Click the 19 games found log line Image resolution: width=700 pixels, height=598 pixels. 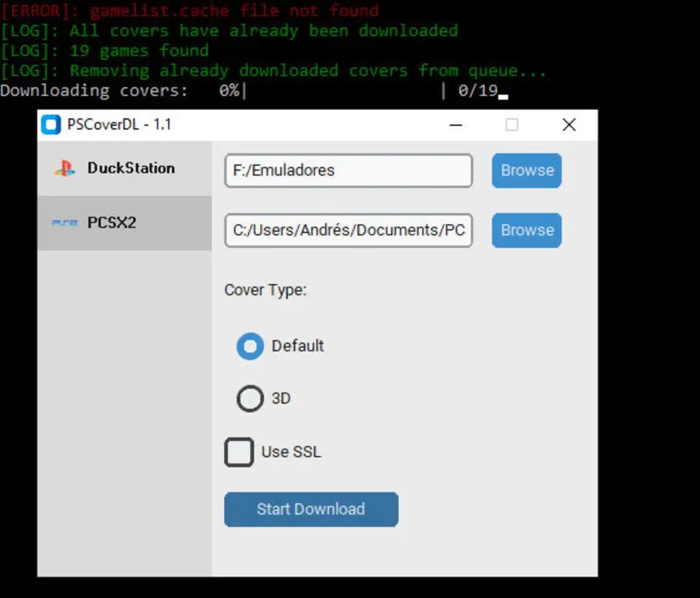105,50
